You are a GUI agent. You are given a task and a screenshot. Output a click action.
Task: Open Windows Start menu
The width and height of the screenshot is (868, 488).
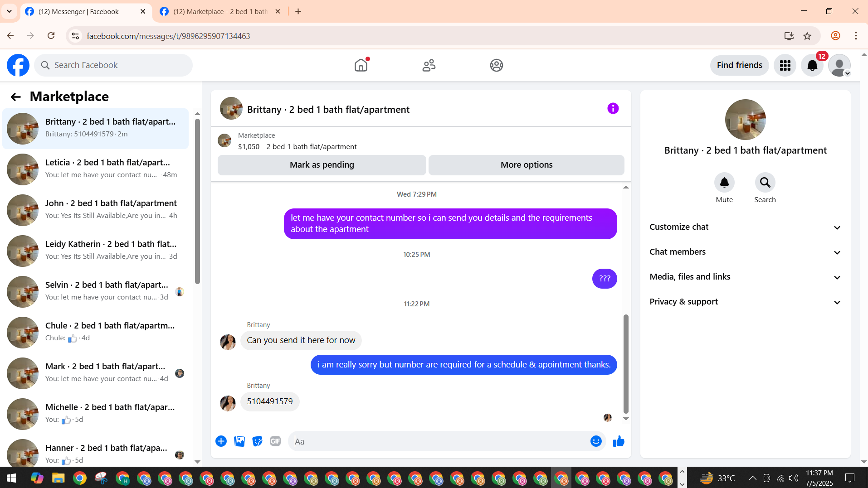pos(11,478)
